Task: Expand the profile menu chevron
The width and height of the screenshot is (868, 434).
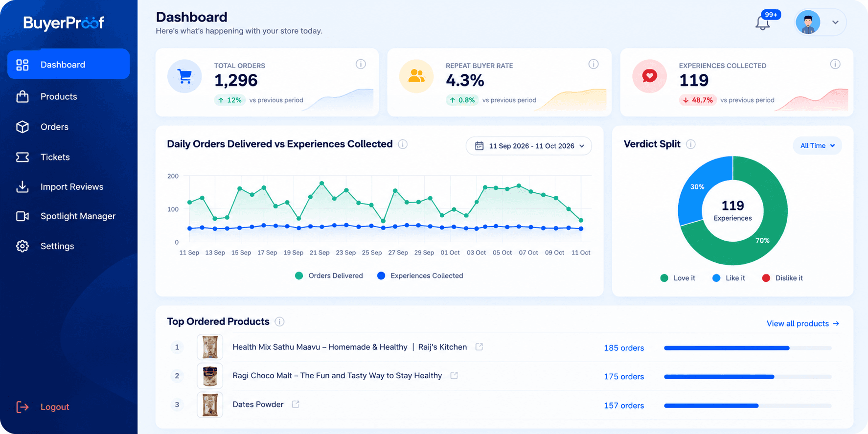Action: (835, 23)
